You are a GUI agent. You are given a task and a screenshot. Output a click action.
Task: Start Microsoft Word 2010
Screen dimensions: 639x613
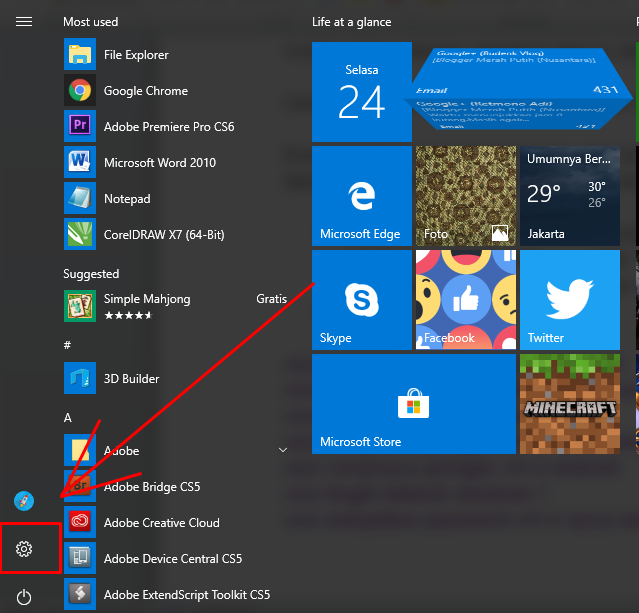[176, 162]
